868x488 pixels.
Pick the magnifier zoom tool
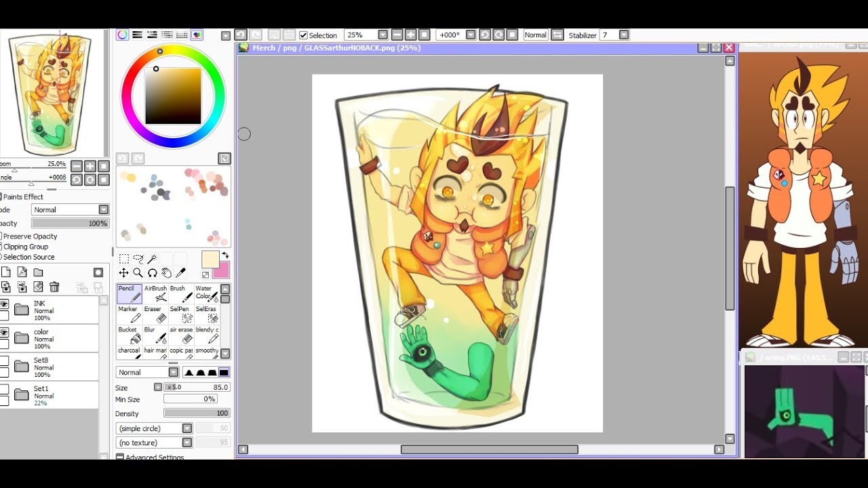(138, 272)
